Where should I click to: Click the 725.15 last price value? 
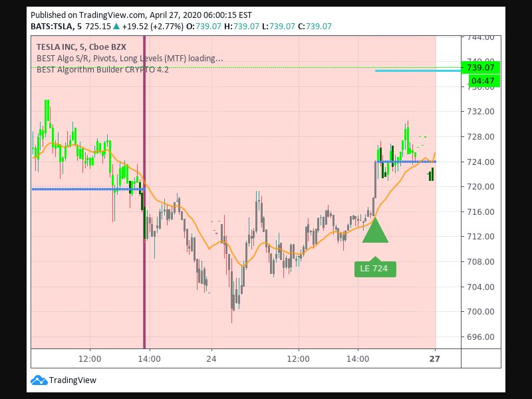[x=98, y=27]
